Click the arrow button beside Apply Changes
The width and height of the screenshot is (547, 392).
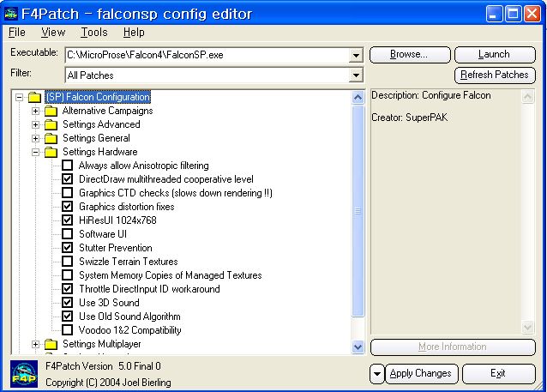378,374
